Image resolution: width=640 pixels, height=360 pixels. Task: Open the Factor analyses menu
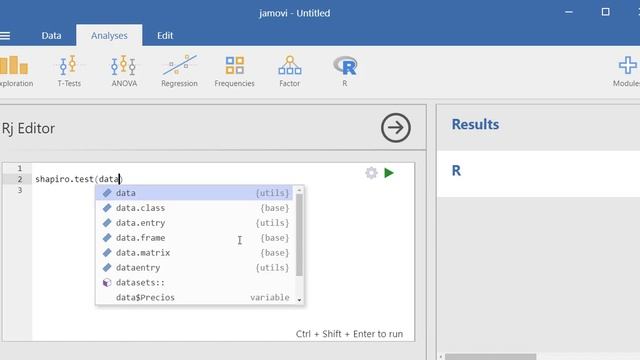[289, 71]
